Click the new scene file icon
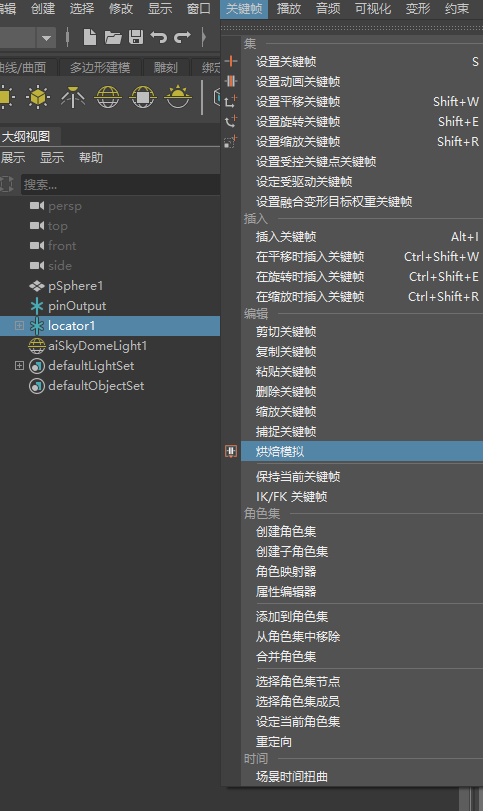The height and width of the screenshot is (811, 483). 89,37
